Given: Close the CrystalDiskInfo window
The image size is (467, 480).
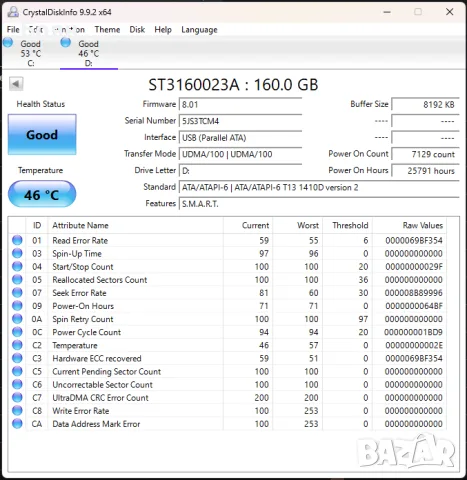Looking at the screenshot, I should [449, 12].
